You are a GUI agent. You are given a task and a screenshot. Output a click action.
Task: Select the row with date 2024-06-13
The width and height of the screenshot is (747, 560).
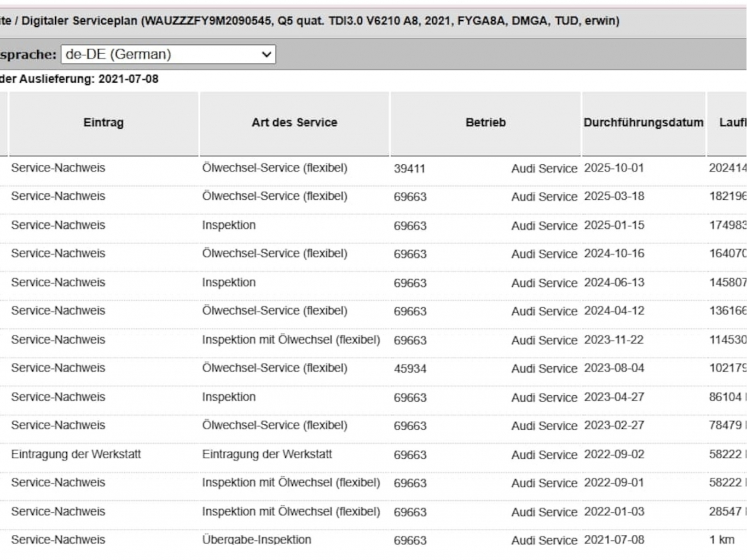(373, 282)
